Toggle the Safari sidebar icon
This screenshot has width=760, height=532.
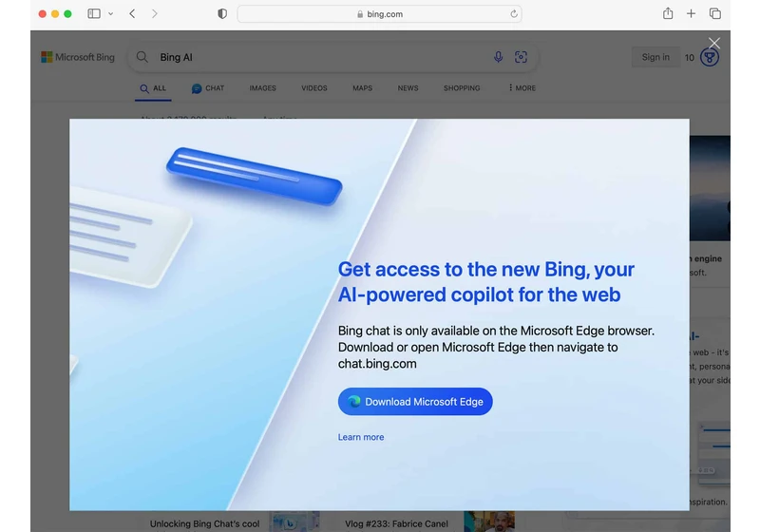coord(94,13)
